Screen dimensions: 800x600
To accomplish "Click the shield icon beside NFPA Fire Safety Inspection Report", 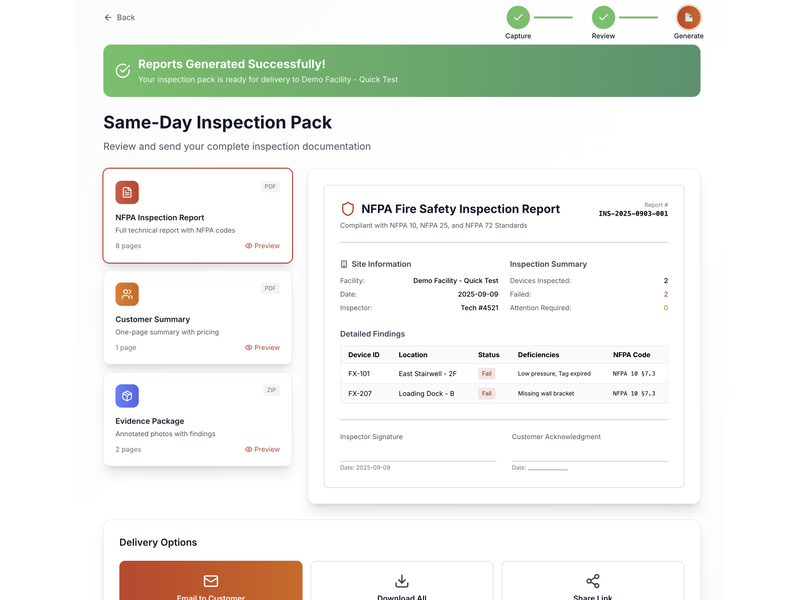I will pos(348,209).
